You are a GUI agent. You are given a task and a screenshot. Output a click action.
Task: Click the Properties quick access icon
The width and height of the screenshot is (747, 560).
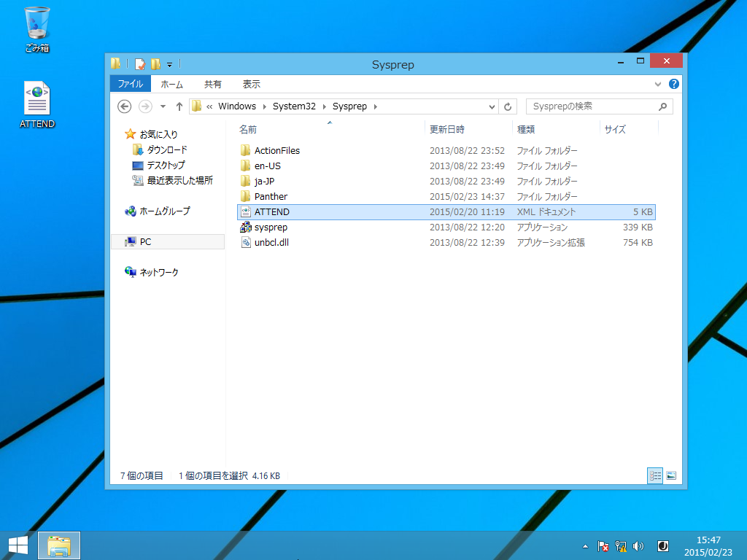point(139,64)
